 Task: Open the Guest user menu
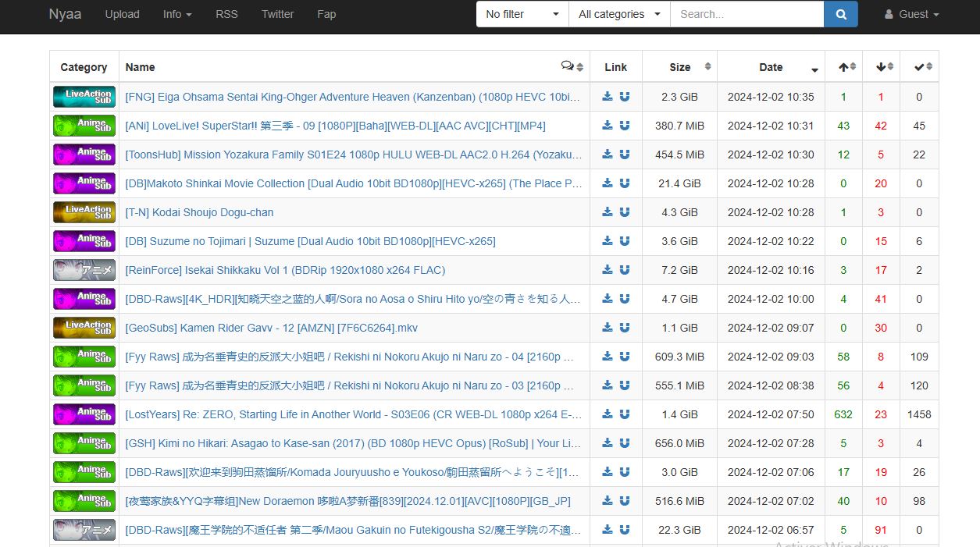pos(911,14)
